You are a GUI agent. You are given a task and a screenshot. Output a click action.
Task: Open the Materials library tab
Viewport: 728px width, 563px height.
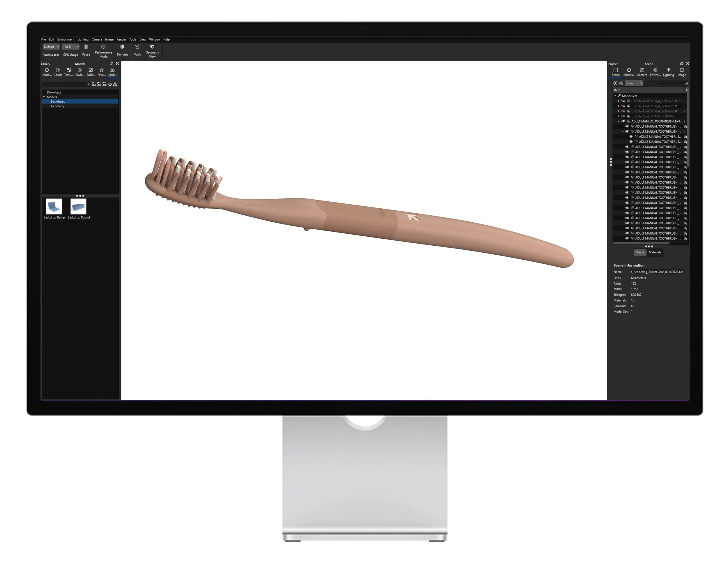[47, 71]
